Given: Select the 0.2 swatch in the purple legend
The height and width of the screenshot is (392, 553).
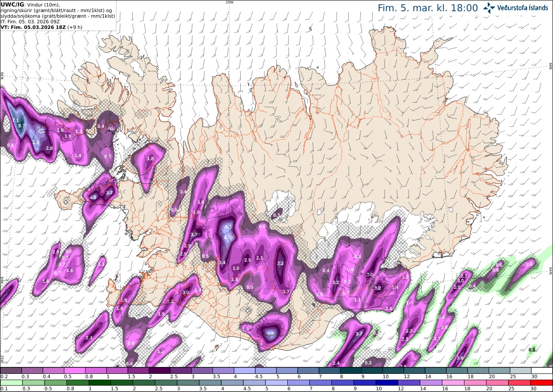Looking at the screenshot, I should pos(11,370).
